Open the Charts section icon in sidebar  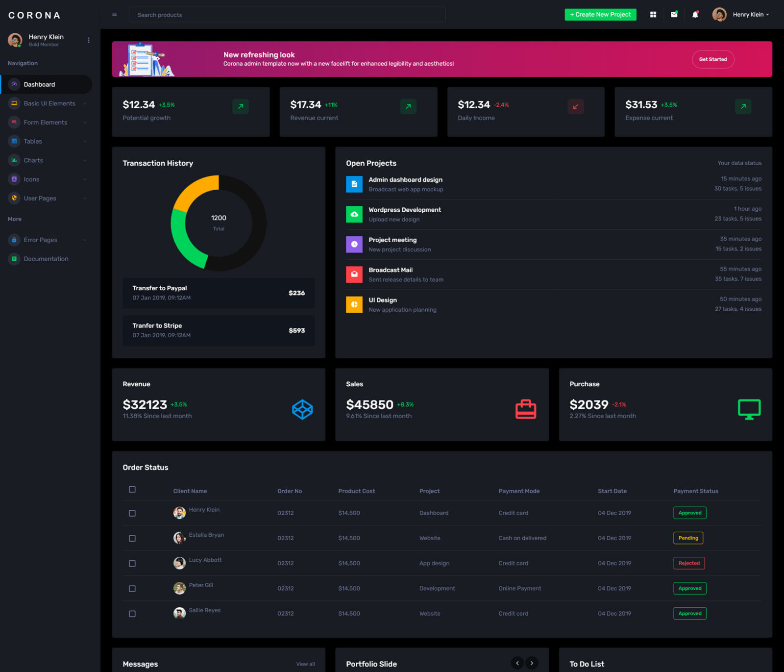14,160
